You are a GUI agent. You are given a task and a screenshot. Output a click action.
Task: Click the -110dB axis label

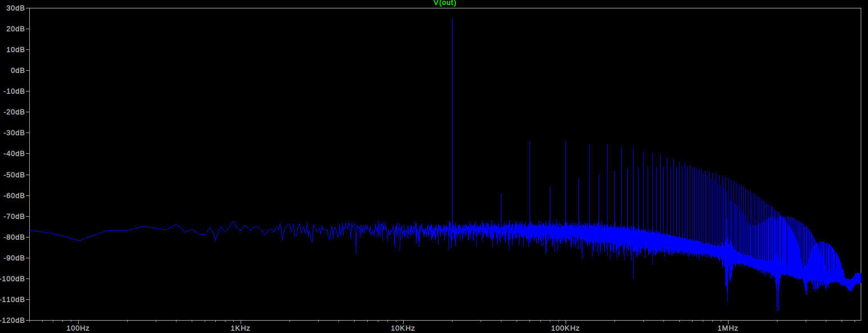(x=13, y=299)
